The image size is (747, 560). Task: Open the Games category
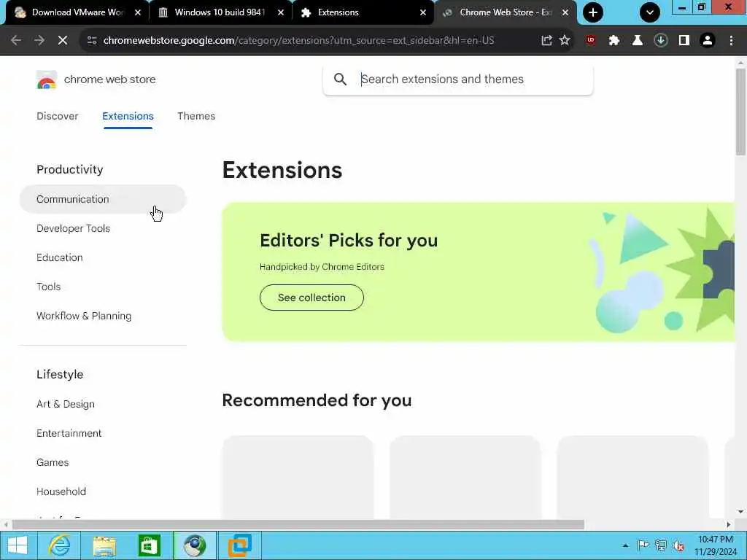pos(53,462)
